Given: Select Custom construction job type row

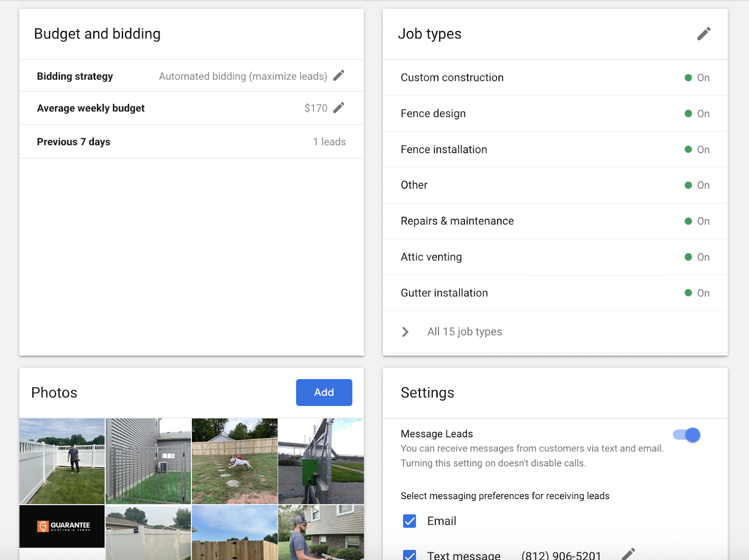Looking at the screenshot, I should (555, 78).
